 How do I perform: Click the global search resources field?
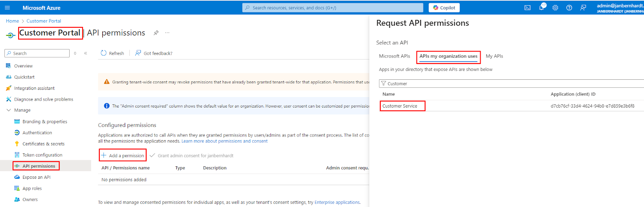coord(332,8)
